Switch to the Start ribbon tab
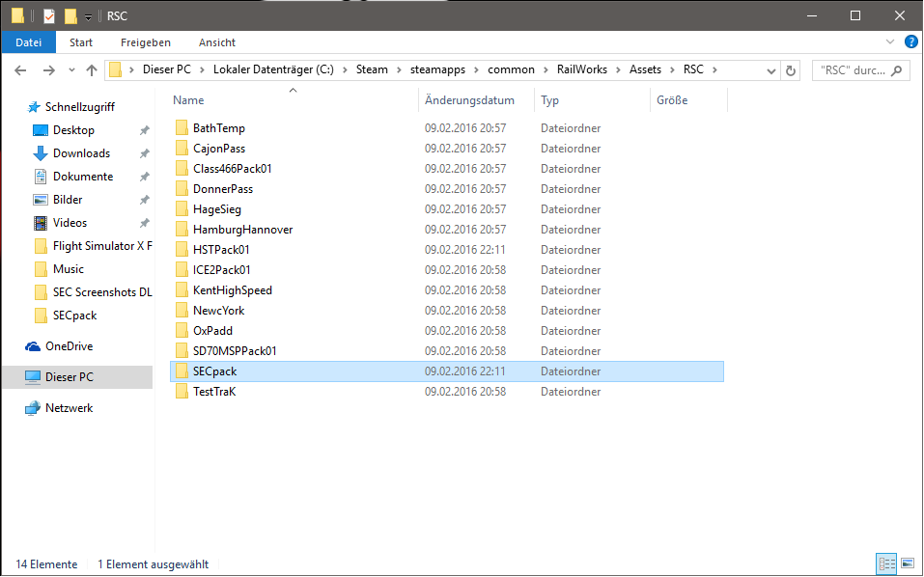Viewport: 924px width, 577px height. coord(81,42)
